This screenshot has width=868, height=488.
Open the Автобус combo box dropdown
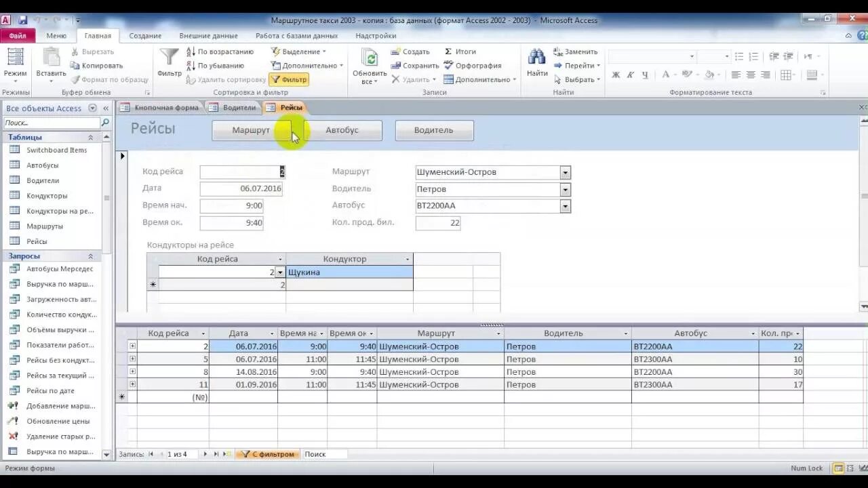[x=566, y=206]
